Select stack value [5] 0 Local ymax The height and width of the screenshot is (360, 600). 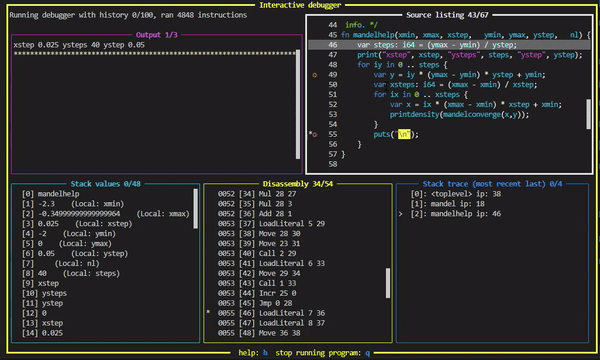[x=67, y=244]
